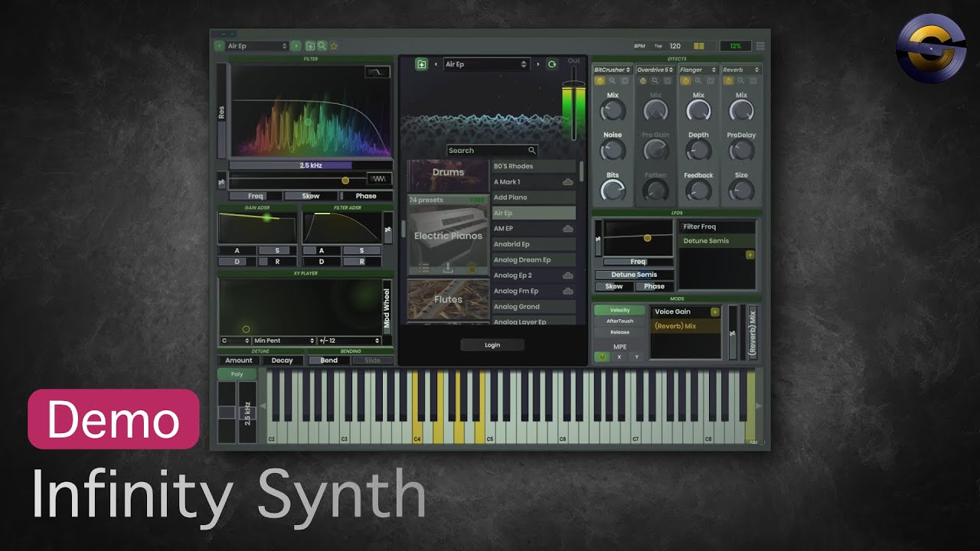Viewport: 980px width, 551px height.
Task: Select the filter Freq tab
Action: (x=256, y=196)
